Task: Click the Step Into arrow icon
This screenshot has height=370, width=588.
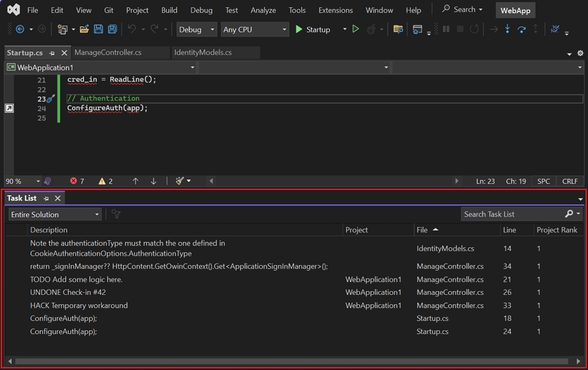Action: [508, 29]
